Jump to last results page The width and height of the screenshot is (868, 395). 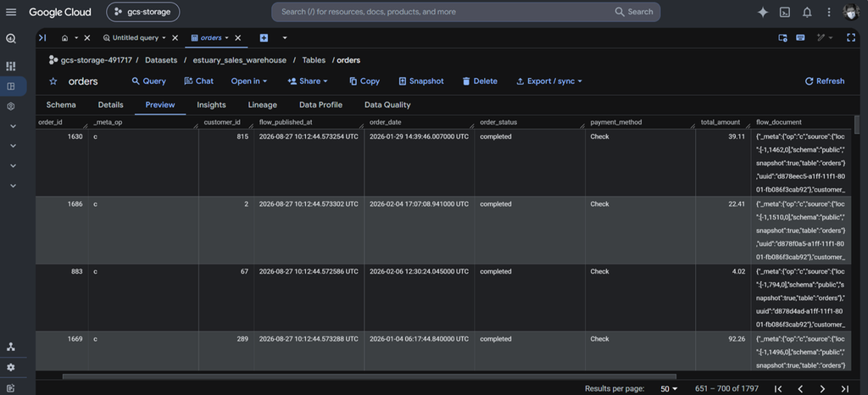(x=845, y=389)
